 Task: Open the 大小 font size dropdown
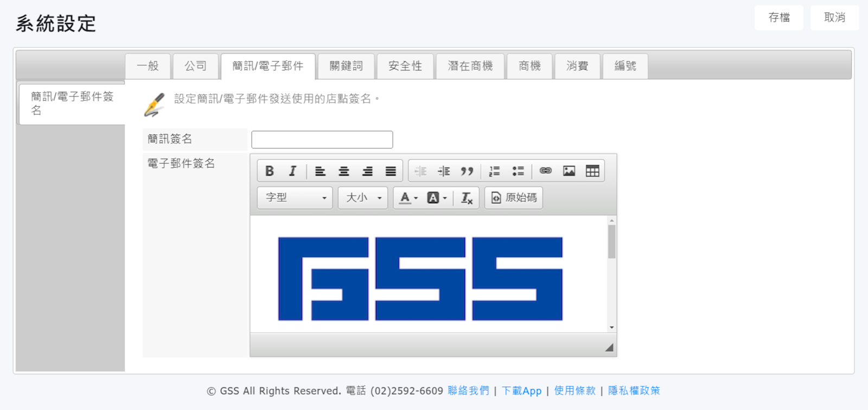pyautogui.click(x=363, y=198)
